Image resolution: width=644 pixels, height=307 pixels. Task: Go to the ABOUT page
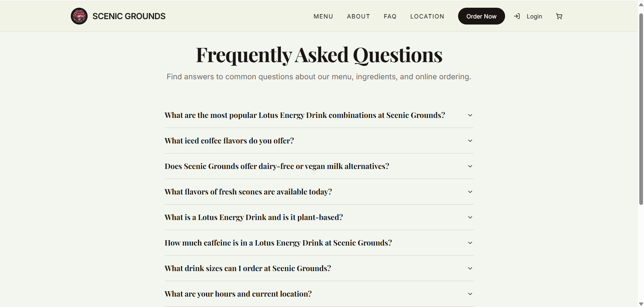pyautogui.click(x=358, y=16)
